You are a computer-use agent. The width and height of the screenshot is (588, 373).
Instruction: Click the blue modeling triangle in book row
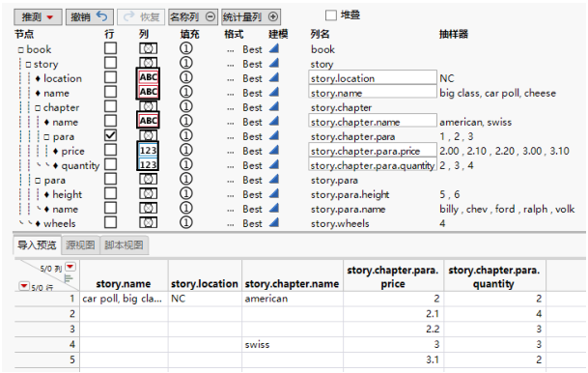(274, 48)
